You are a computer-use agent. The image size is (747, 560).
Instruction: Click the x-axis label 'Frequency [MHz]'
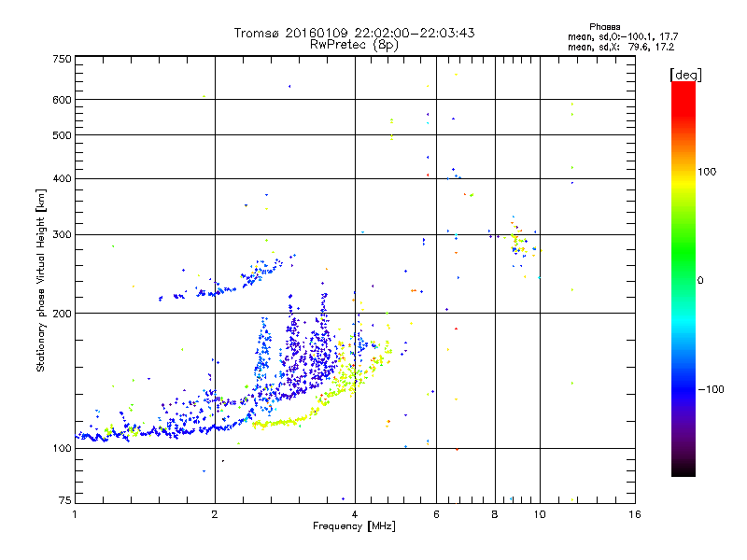pyautogui.click(x=354, y=525)
